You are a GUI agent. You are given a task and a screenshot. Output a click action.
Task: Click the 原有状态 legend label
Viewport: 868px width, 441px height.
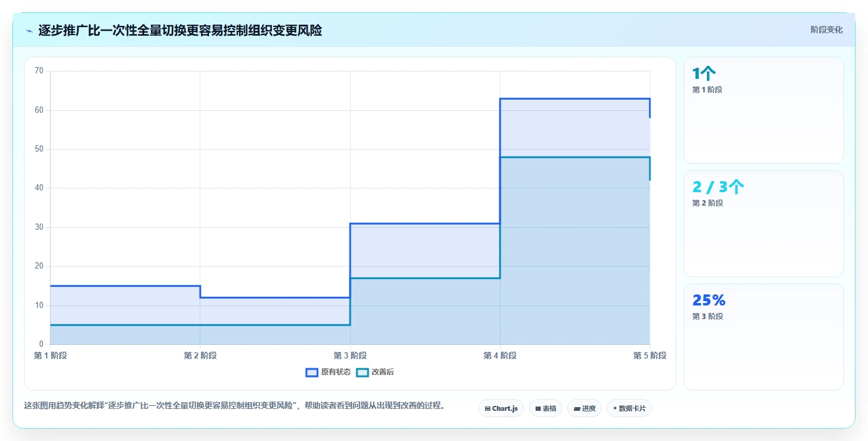pos(336,372)
